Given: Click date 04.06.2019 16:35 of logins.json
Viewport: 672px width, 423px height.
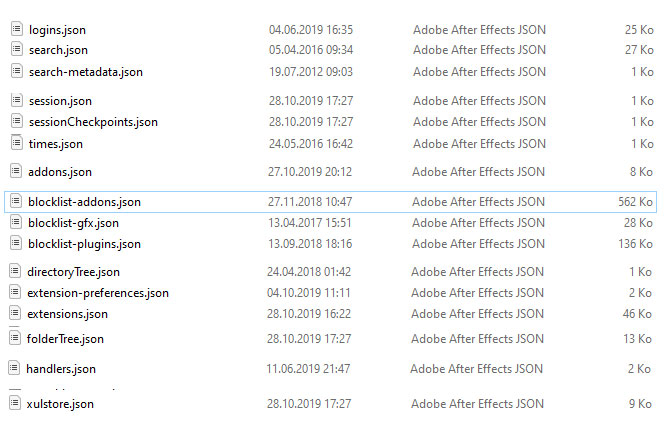Looking at the screenshot, I should pos(311,30).
